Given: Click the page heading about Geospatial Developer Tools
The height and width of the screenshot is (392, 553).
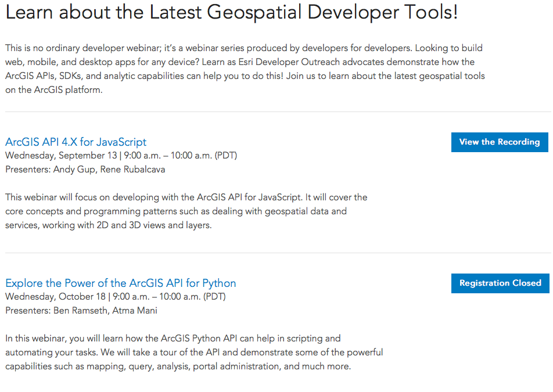Looking at the screenshot, I should coord(232,12).
